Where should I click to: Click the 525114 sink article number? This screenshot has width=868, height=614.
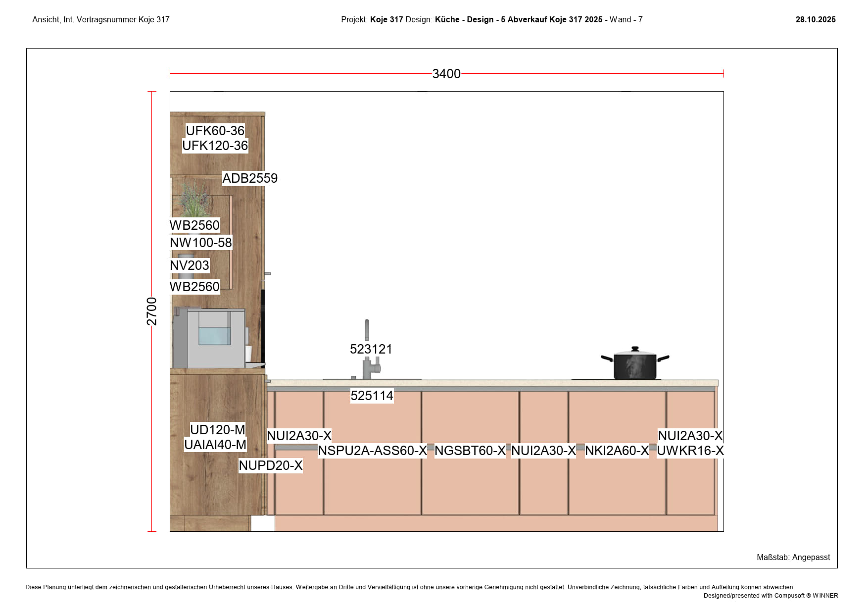(372, 396)
